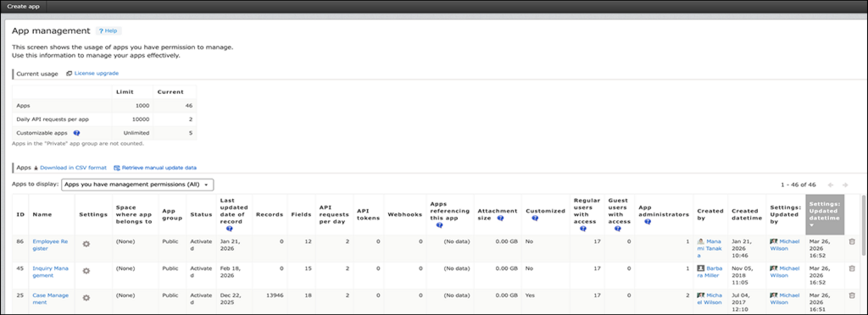Show help for Last updated date column
Viewport: 868px width, 315px height.
(x=229, y=228)
